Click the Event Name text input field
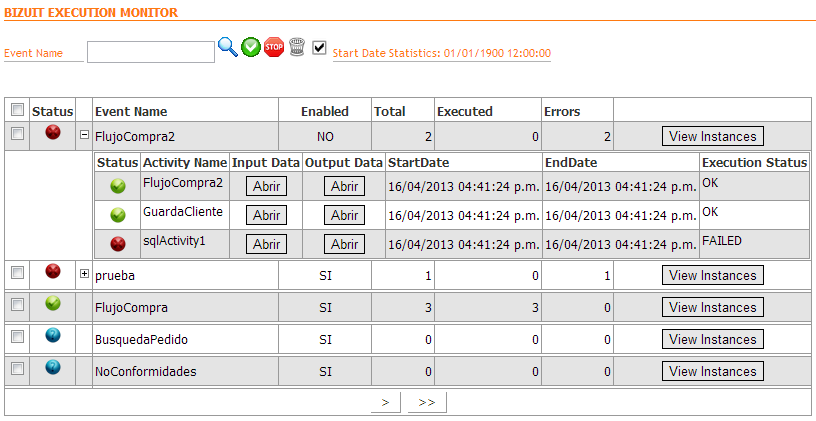The height and width of the screenshot is (421, 816). 150,52
